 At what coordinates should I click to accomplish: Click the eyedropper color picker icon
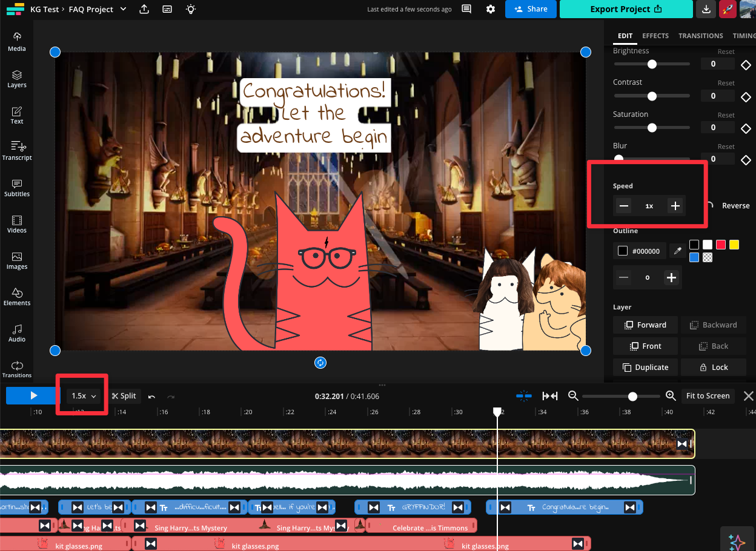point(678,251)
